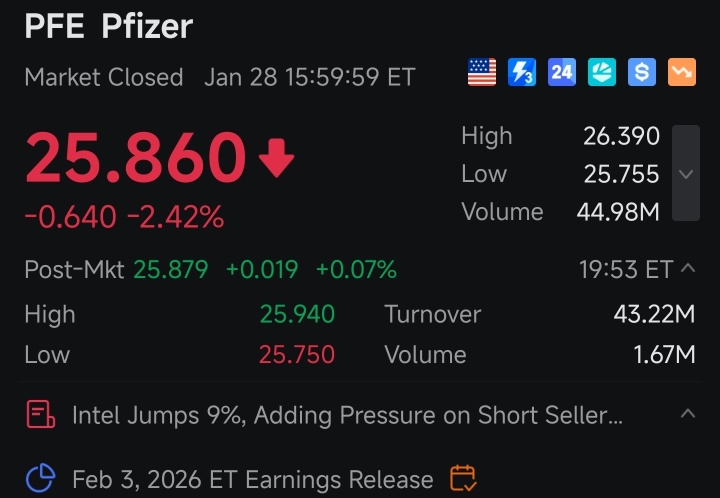Add earnings date via orange calendar icon
The width and height of the screenshot is (720, 498).
(463, 478)
